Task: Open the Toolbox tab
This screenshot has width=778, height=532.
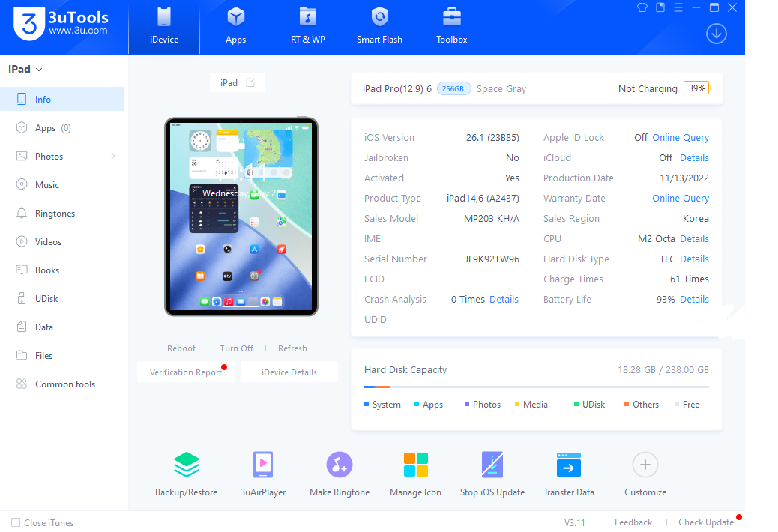Action: (452, 27)
